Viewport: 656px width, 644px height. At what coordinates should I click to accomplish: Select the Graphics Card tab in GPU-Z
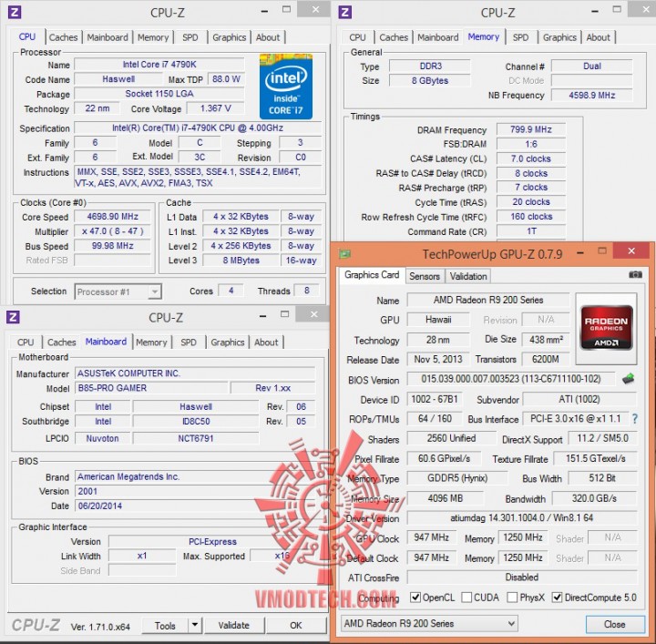point(372,275)
